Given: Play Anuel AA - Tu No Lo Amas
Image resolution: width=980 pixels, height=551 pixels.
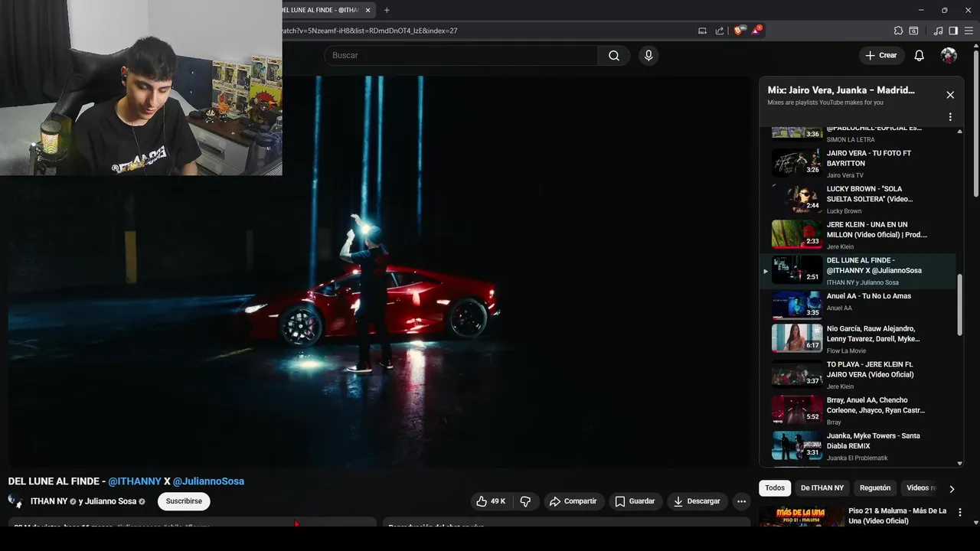Looking at the screenshot, I should 857,305.
